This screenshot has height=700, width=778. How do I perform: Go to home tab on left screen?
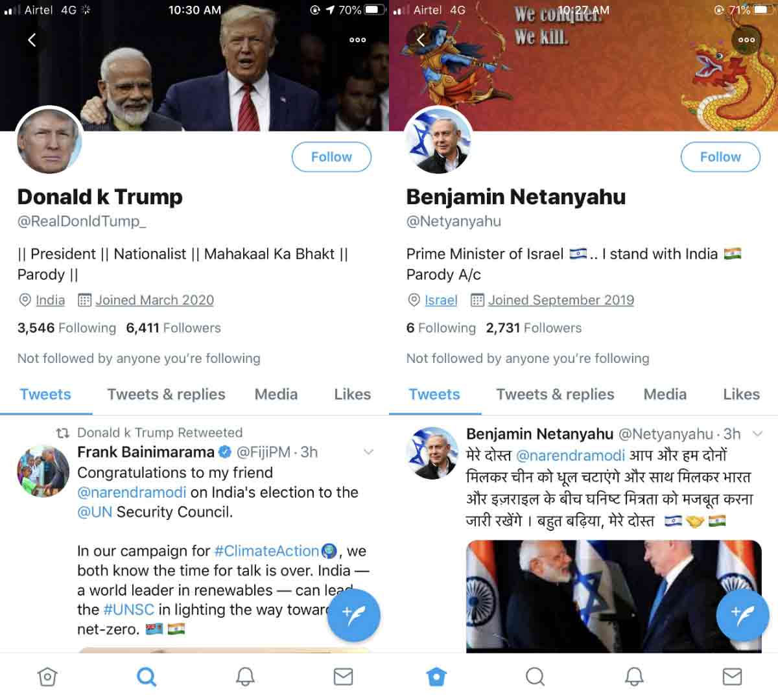tap(47, 677)
